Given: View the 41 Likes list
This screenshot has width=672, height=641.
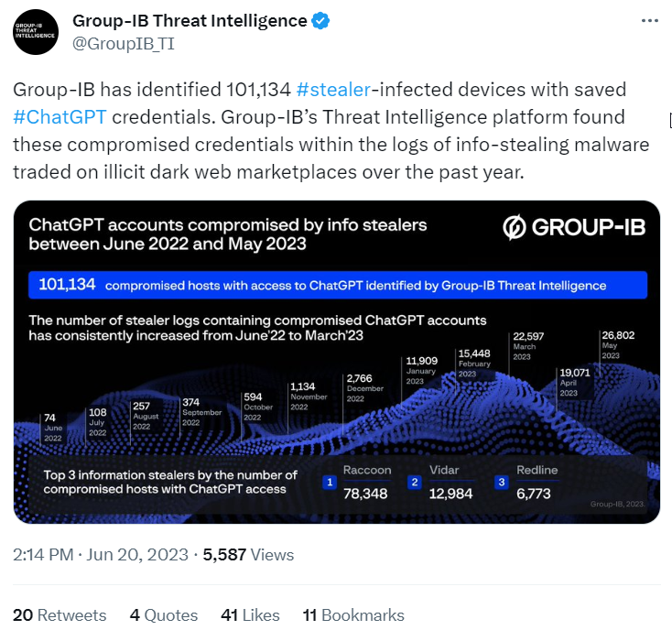Looking at the screenshot, I should (x=250, y=615).
